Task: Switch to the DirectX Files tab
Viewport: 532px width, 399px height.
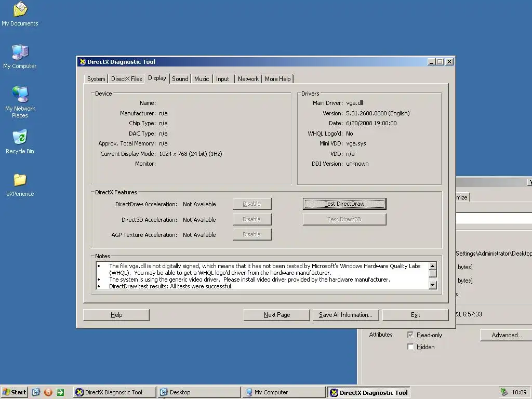Action: click(127, 79)
